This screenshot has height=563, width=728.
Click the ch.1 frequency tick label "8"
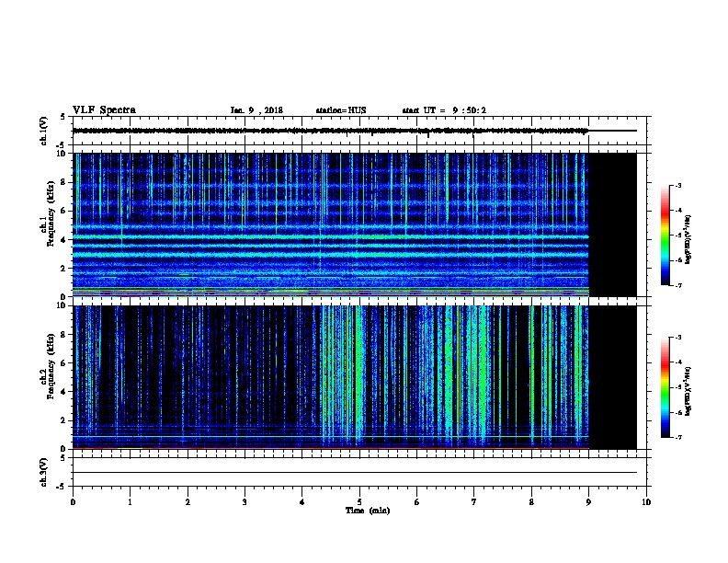pos(63,182)
